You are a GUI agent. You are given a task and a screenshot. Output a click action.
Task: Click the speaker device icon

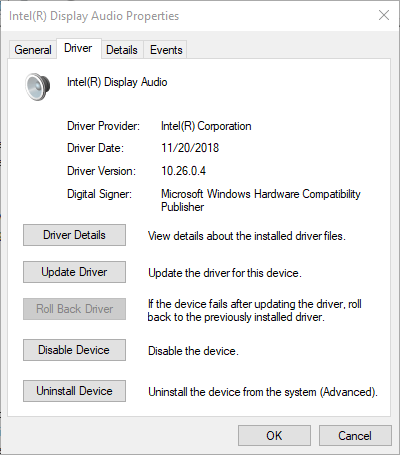click(x=38, y=87)
